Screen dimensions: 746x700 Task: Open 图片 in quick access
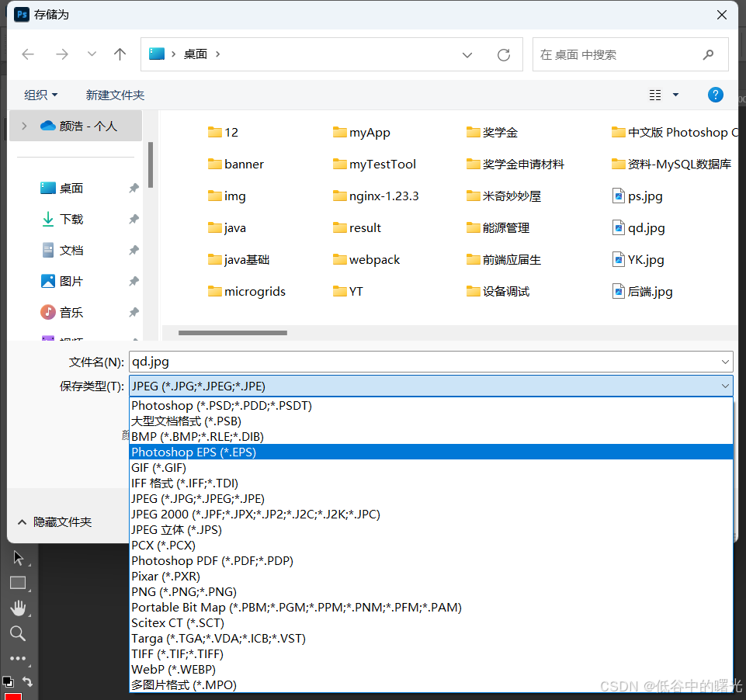(x=62, y=282)
